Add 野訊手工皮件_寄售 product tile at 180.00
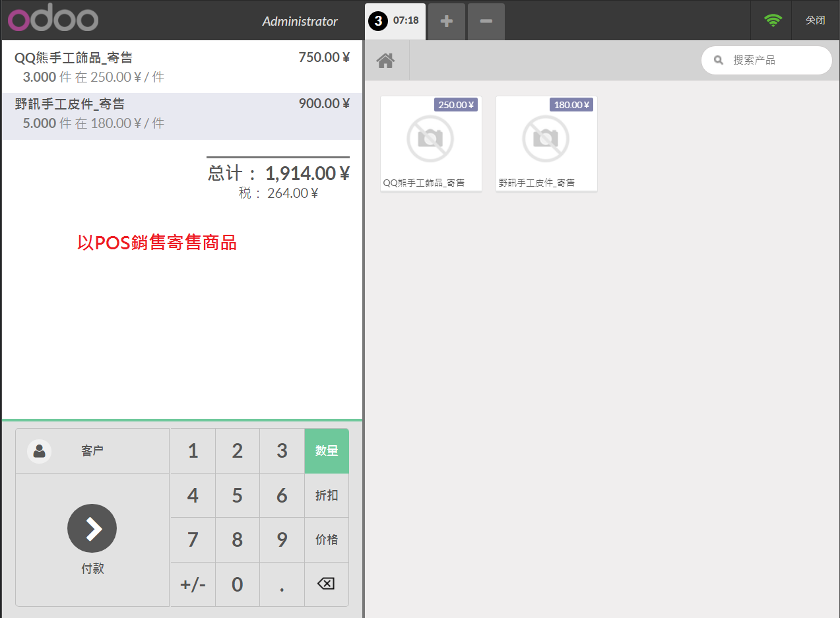840x618 pixels. (x=546, y=144)
